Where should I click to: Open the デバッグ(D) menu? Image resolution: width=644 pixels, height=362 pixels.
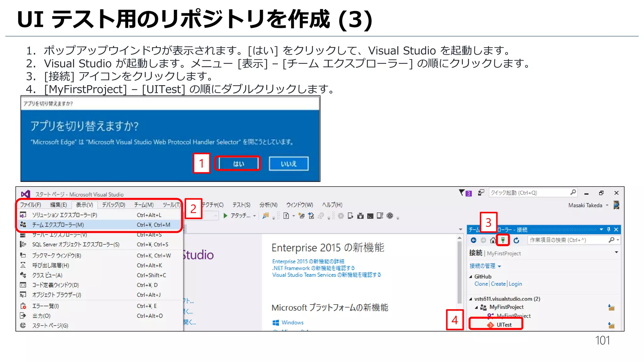114,205
